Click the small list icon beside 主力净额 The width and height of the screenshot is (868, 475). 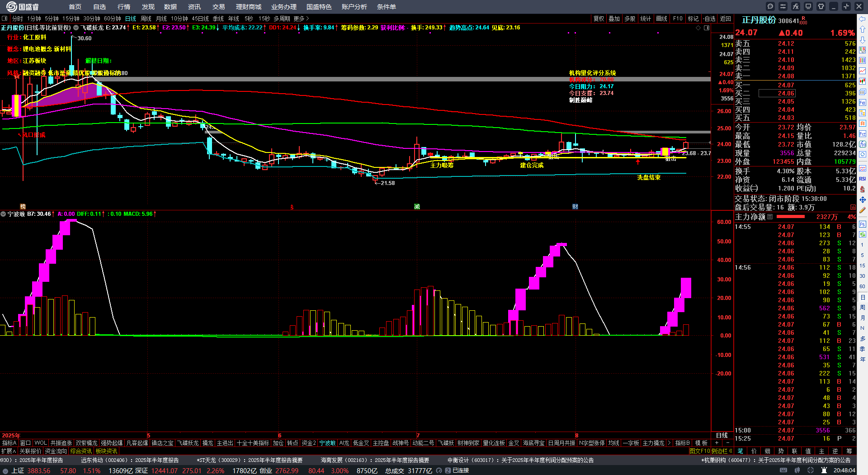770,217
